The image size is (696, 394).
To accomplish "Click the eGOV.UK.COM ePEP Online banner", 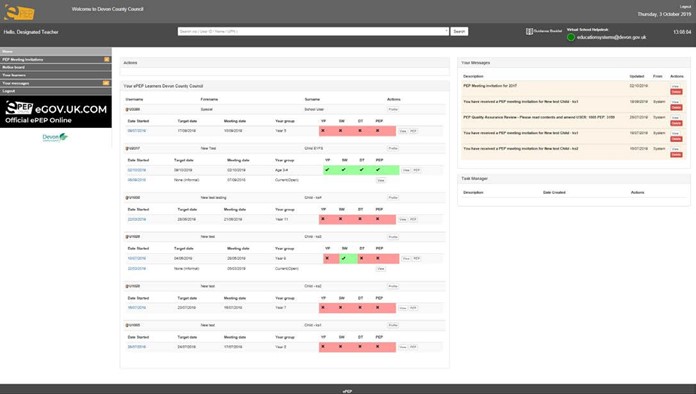I will tap(56, 112).
